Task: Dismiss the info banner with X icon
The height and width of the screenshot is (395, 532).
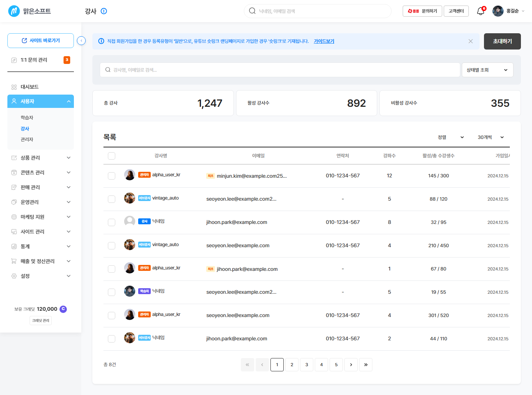Action: 471,41
